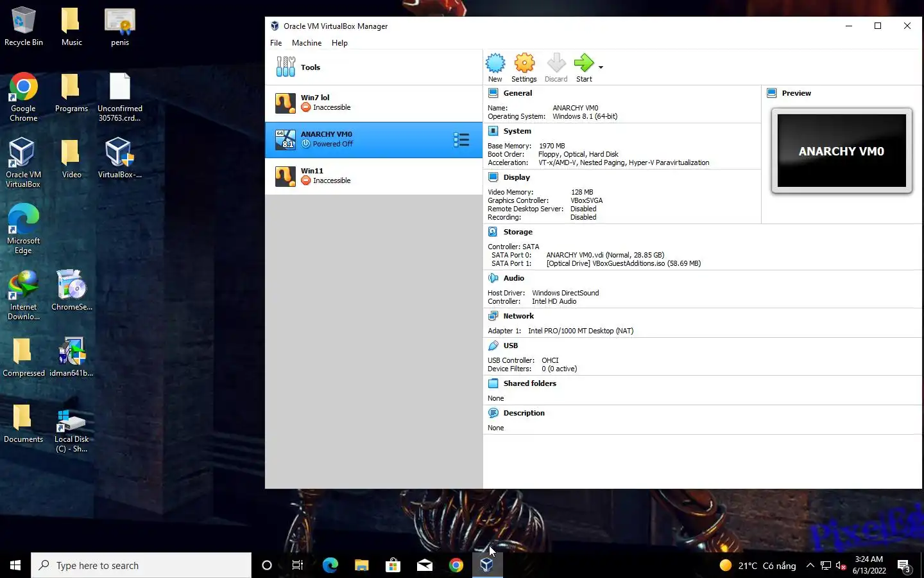The height and width of the screenshot is (578, 924).
Task: Click the System section chip icon
Action: (x=493, y=131)
